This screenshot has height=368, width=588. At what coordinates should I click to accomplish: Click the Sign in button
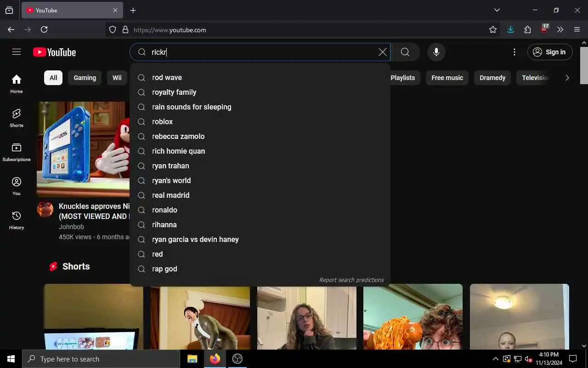click(550, 52)
